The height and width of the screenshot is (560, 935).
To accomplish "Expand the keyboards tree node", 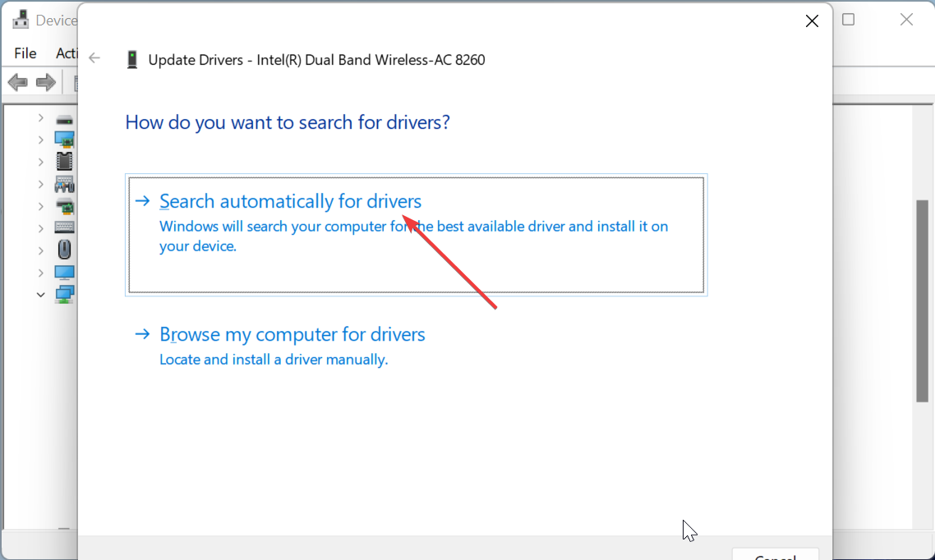I will [x=40, y=228].
